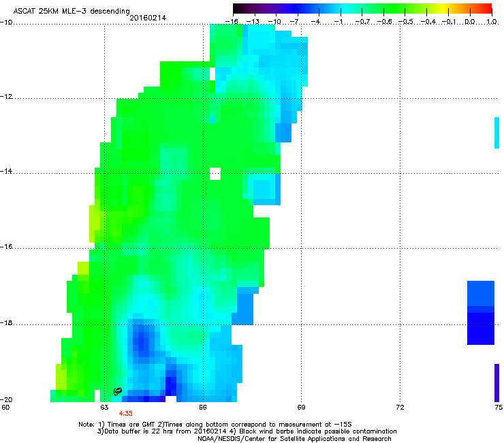Click the color bar tick label '-13'

click(253, 22)
